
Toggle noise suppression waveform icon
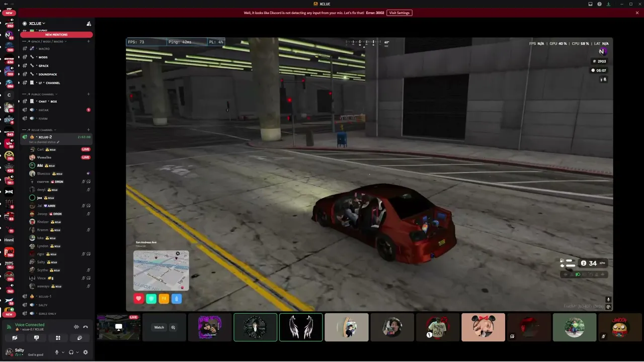coord(76,327)
